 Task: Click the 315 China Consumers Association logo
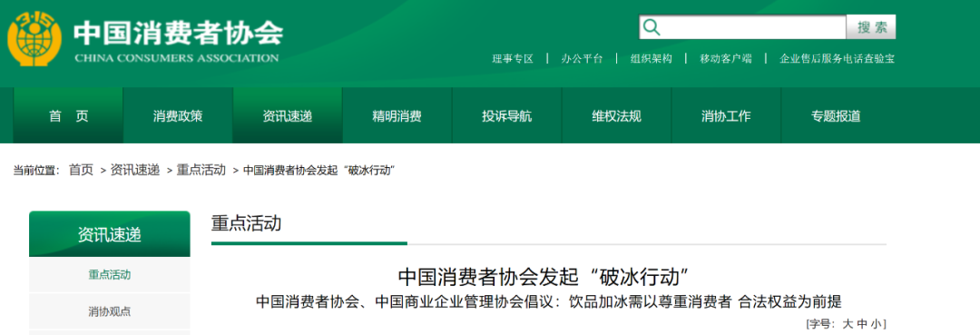pos(34,39)
